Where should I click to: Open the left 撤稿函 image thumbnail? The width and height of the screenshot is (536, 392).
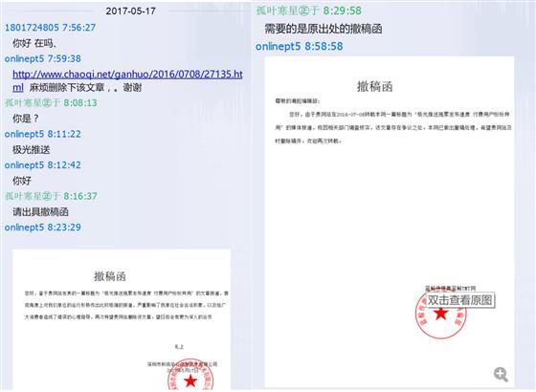(122, 319)
